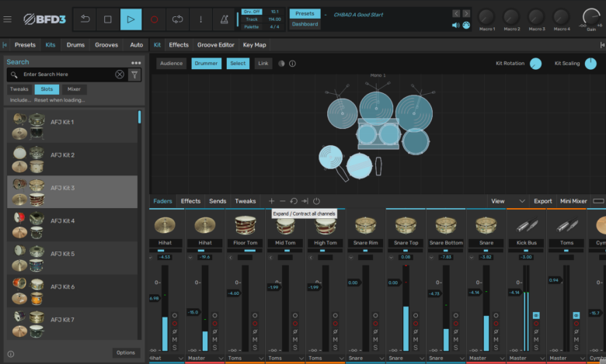The height and width of the screenshot is (364, 606).
Task: Open the Search panel three-dot menu
Action: coord(136,63)
